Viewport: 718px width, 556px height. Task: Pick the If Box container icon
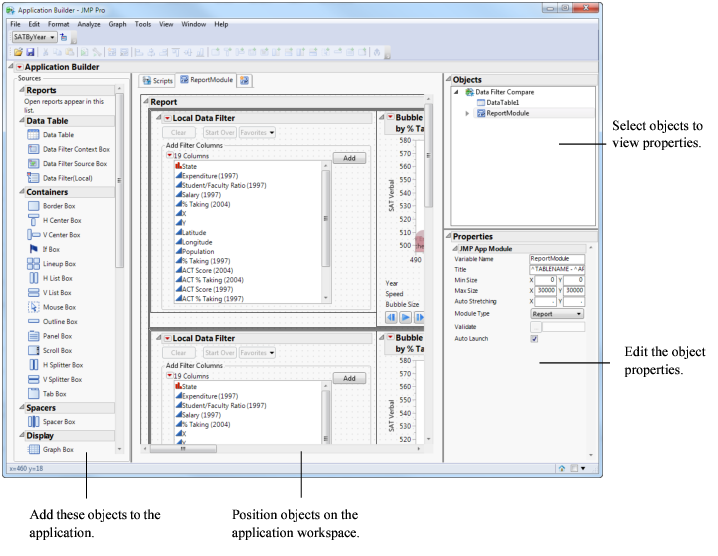point(33,249)
